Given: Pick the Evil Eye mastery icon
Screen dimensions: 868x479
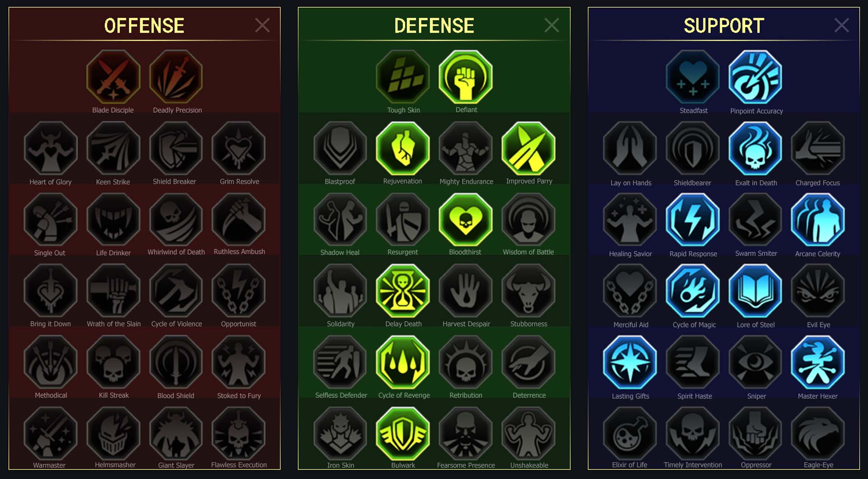Looking at the screenshot, I should point(818,291).
